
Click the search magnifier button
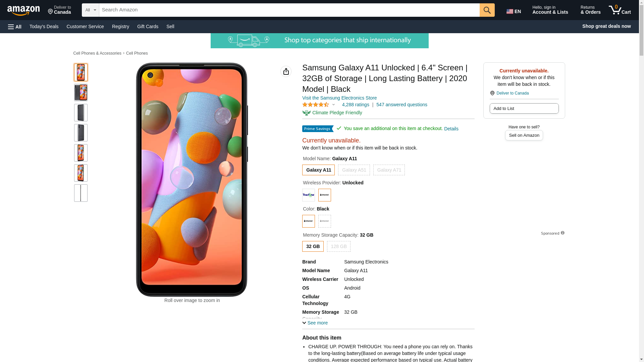coord(487,10)
